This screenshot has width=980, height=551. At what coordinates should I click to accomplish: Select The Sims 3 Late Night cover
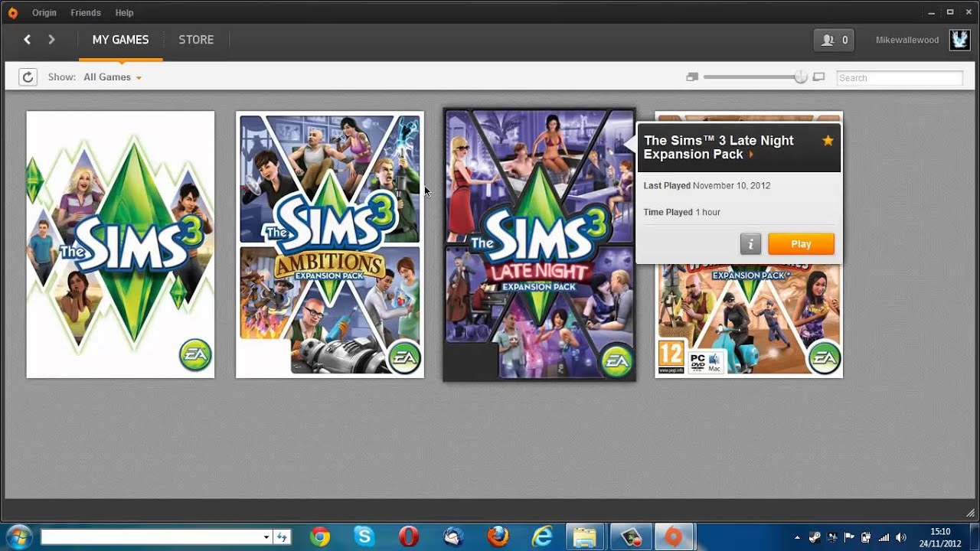(x=539, y=245)
